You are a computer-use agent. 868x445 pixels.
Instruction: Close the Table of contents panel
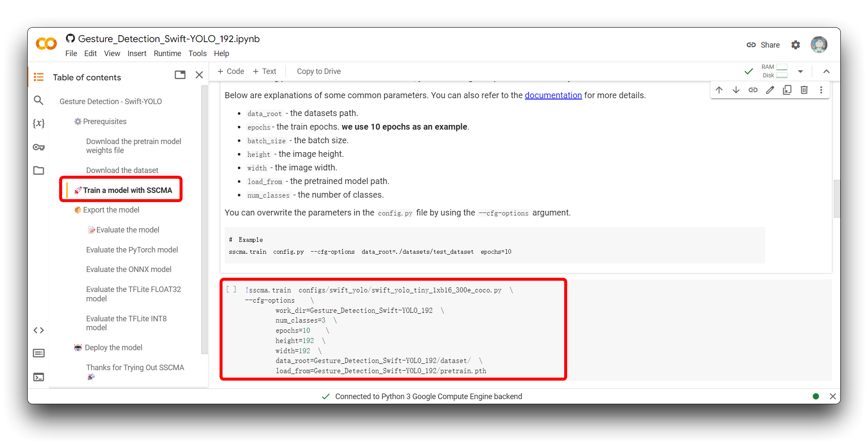click(199, 75)
